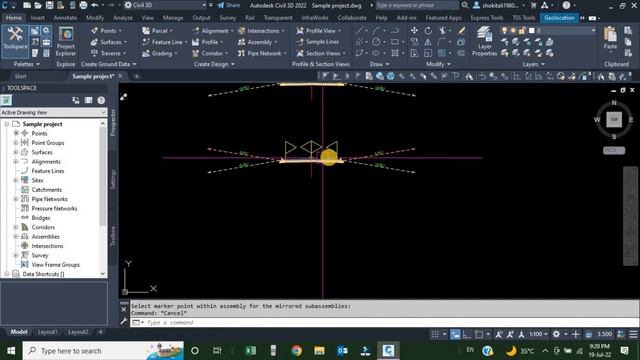The height and width of the screenshot is (360, 640).
Task: Click the Section Views tool
Action: pos(321,53)
